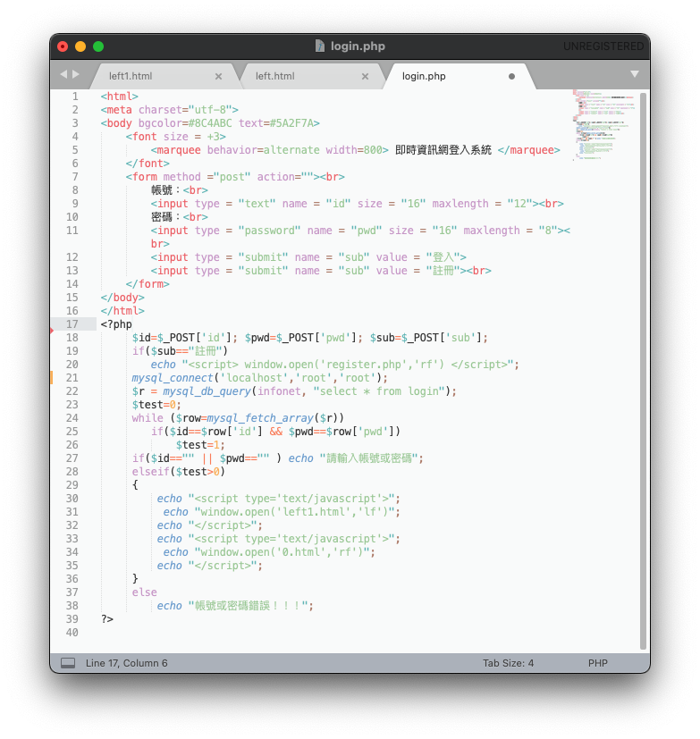Click marquee title 即時資訊網登入系統

443,150
